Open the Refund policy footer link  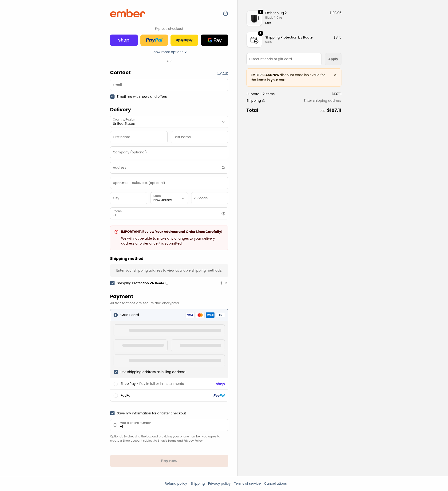pyautogui.click(x=176, y=483)
